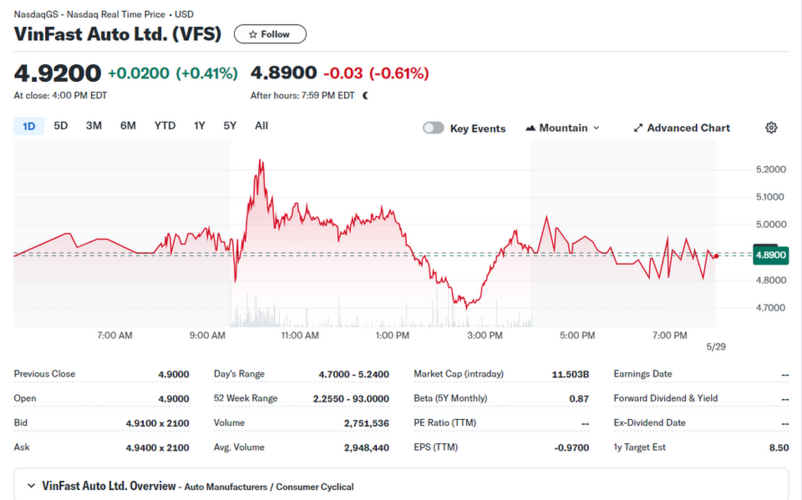
Task: Click the Previous Close label
Action: coord(44,374)
